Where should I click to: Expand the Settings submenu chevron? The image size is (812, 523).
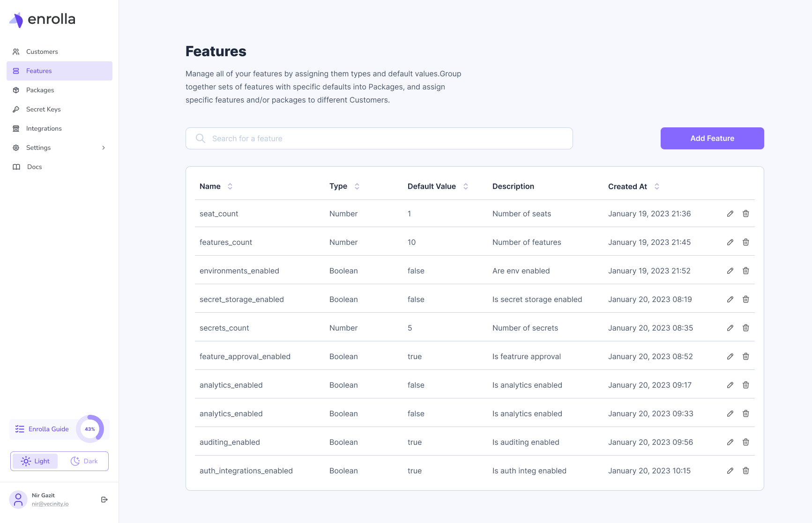[x=104, y=147]
